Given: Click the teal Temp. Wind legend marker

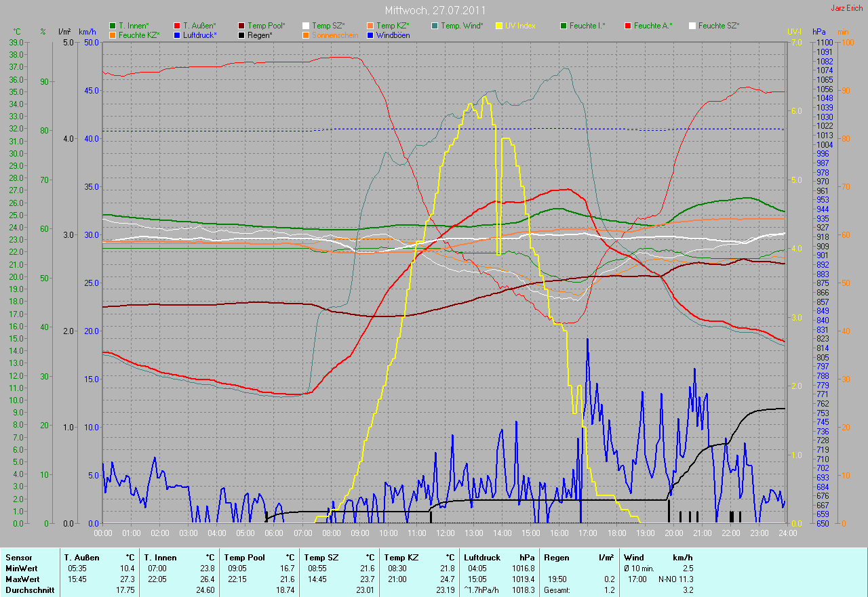Looking at the screenshot, I should coord(435,26).
